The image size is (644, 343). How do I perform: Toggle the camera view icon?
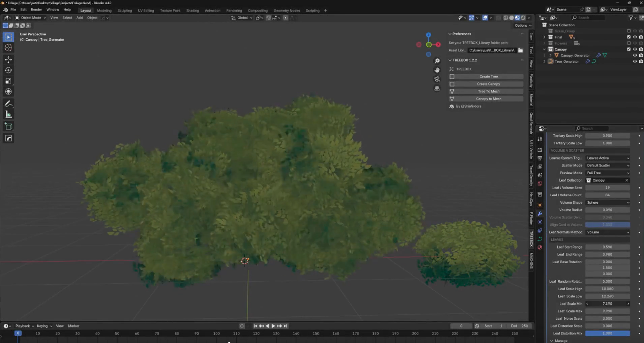437,79
